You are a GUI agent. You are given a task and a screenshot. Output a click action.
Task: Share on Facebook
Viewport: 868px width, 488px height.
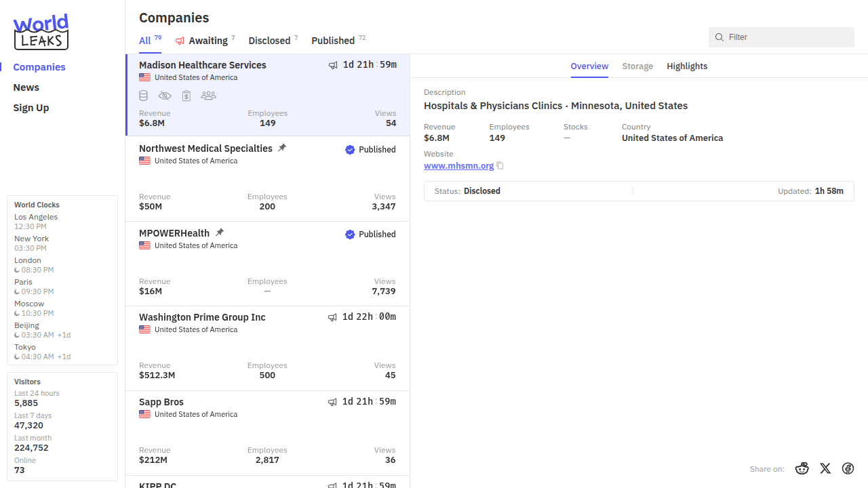[x=848, y=468]
